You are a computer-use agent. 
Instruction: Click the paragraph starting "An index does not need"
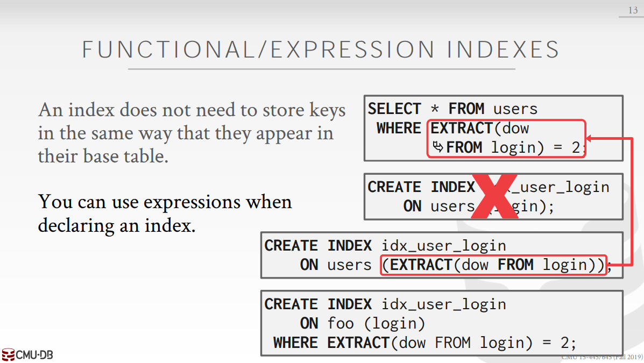(192, 133)
